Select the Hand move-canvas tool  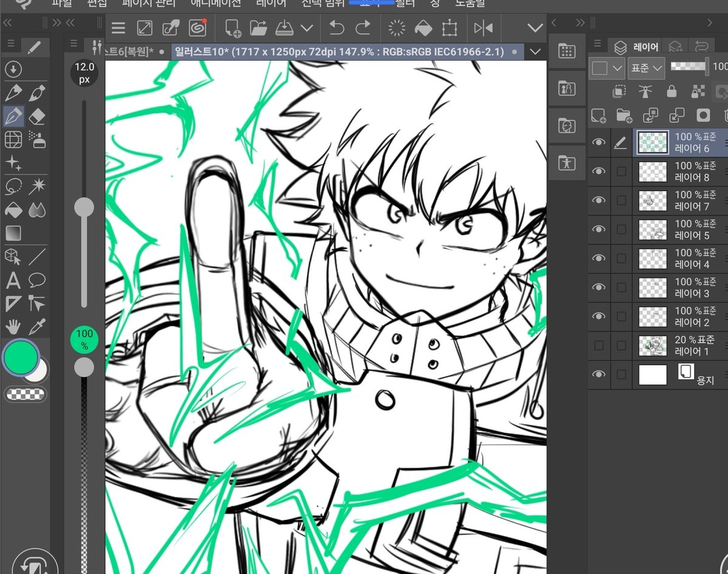13,327
